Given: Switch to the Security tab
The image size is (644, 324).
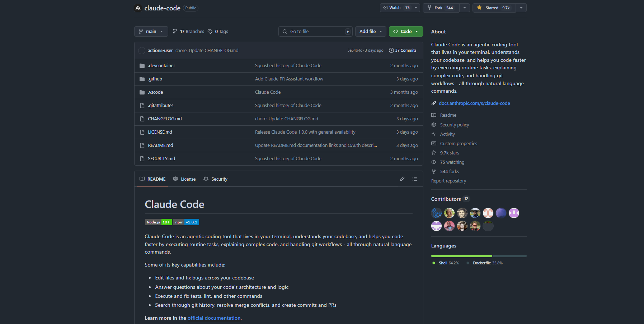Looking at the screenshot, I should [215, 179].
